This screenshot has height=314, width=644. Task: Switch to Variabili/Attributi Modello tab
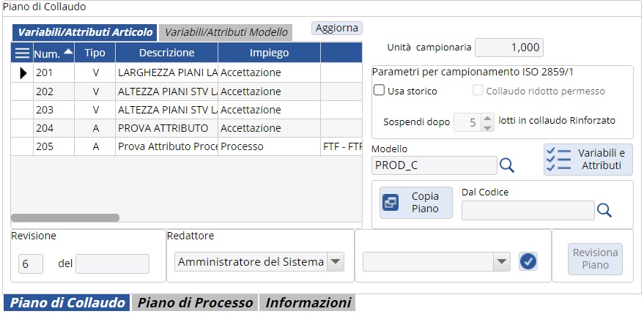pos(226,32)
